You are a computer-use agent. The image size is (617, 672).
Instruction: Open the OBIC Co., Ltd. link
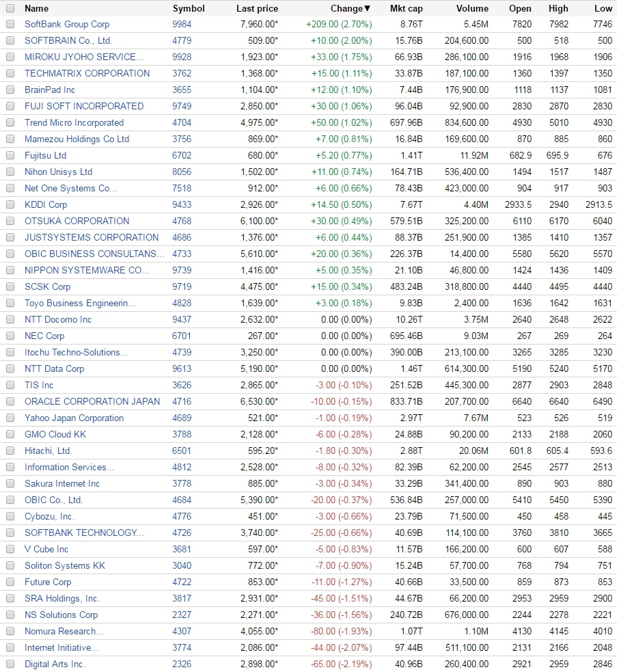[x=53, y=500]
